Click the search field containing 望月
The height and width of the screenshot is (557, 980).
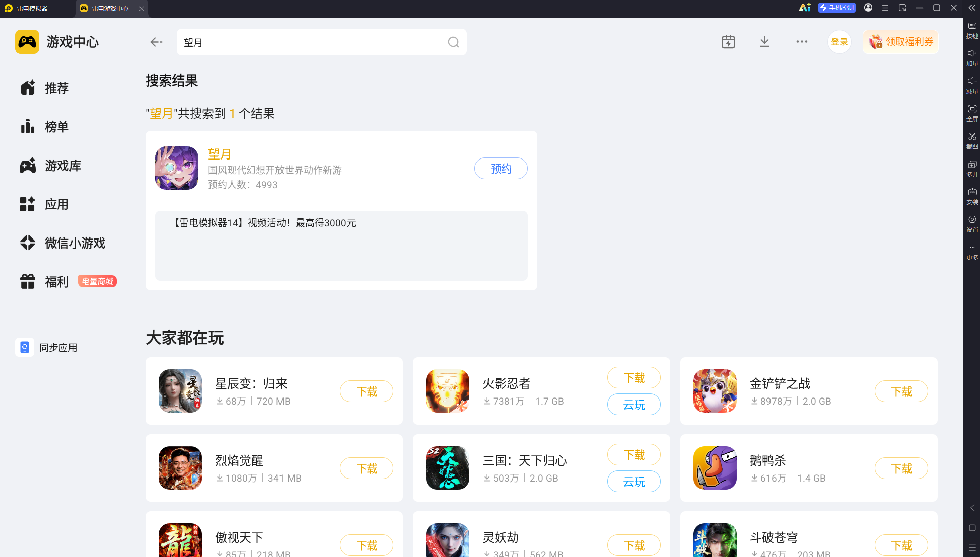[x=321, y=42]
